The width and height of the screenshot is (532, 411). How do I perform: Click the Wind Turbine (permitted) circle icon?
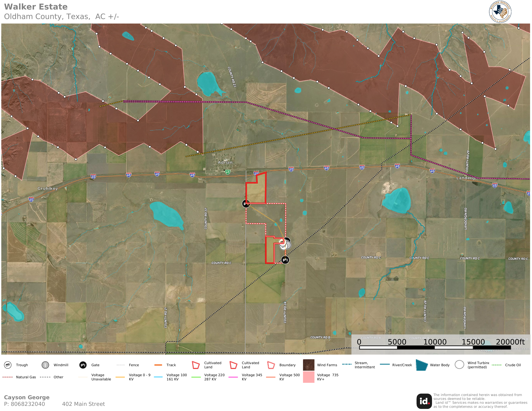click(x=459, y=365)
